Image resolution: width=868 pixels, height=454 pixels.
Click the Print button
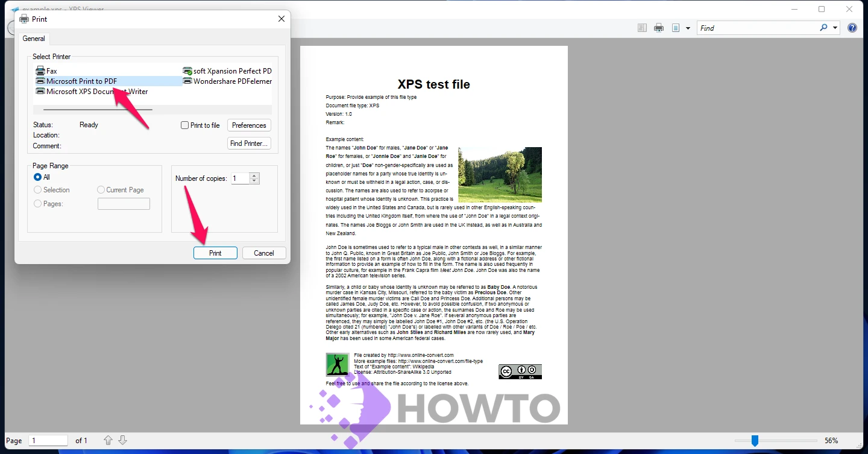pos(215,253)
